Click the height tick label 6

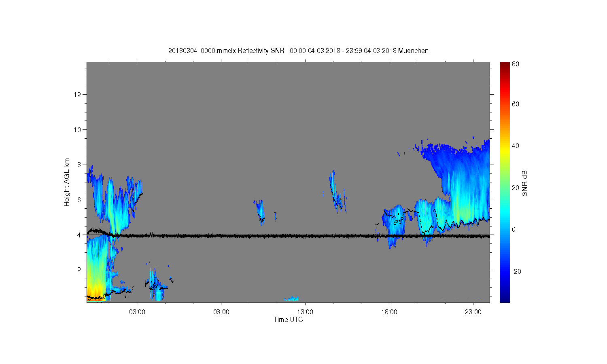[79, 200]
